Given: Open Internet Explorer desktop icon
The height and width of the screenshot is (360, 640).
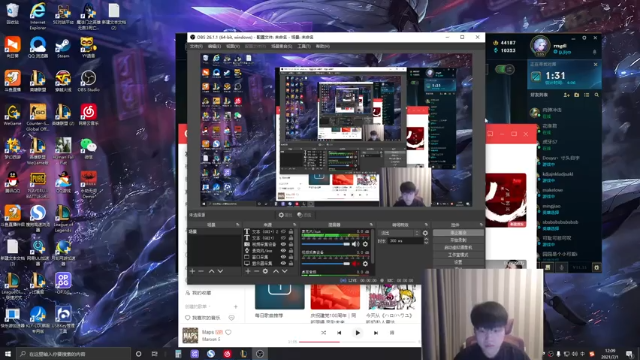Looking at the screenshot, I should [x=38, y=16].
